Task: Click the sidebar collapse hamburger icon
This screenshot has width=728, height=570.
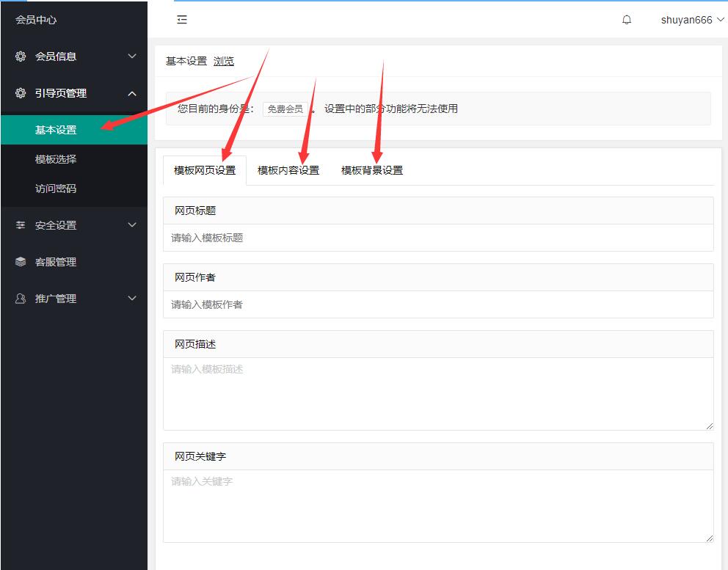Action: [182, 20]
